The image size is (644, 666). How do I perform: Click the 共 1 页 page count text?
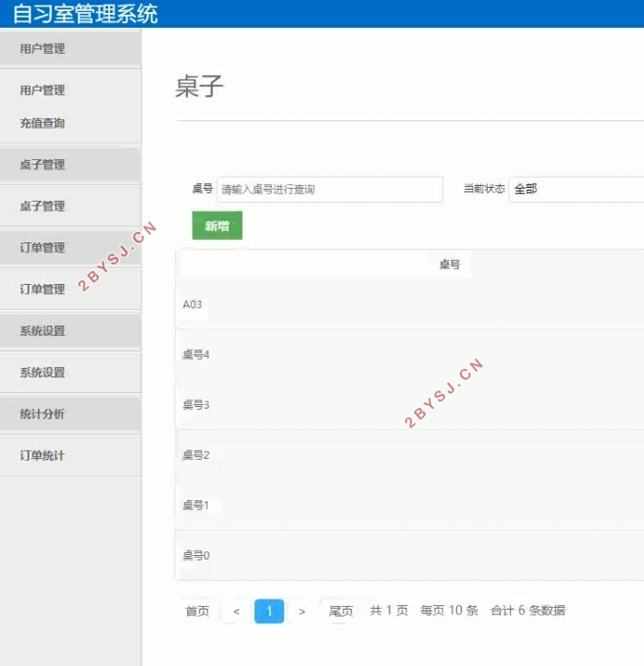(x=389, y=610)
